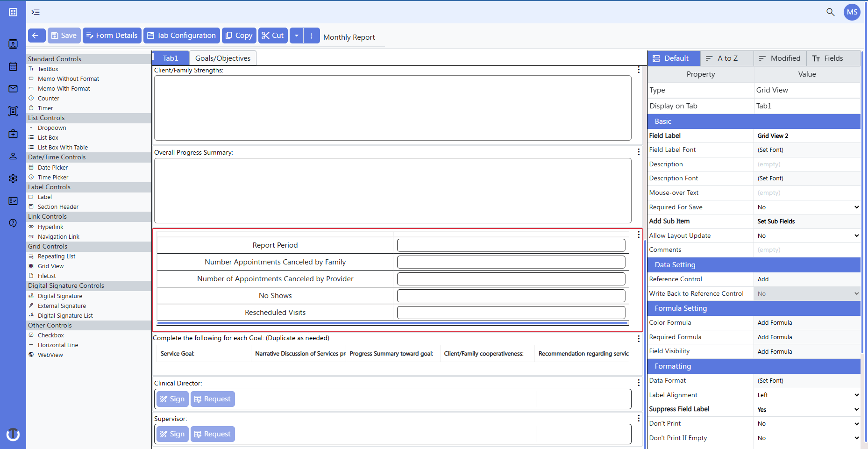
Task: Select the grid layout icon at top left
Action: tap(13, 12)
